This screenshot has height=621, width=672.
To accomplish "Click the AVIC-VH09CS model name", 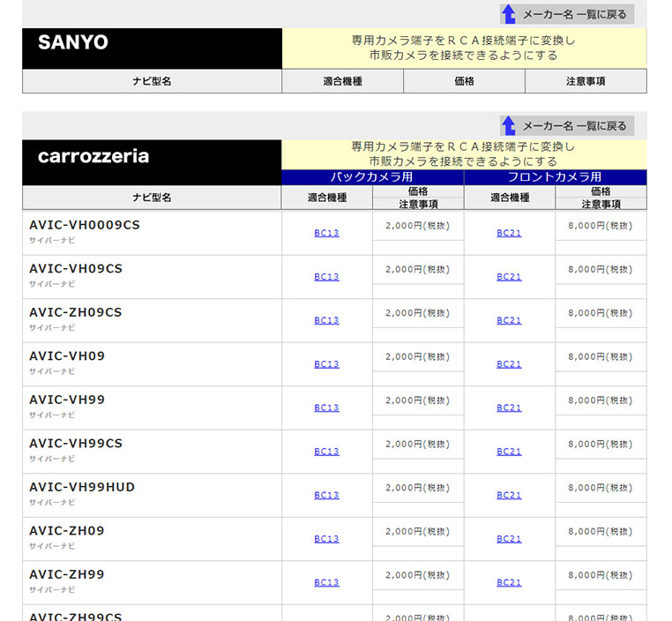I will (x=76, y=269).
